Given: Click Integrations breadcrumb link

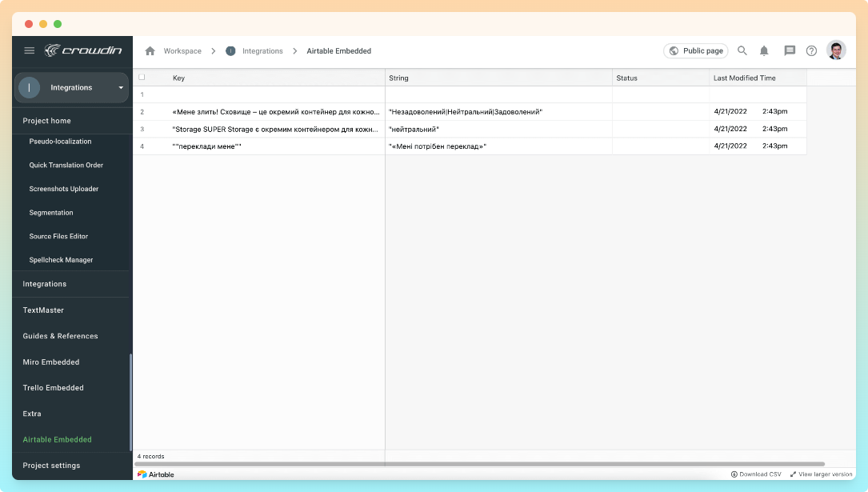Looking at the screenshot, I should pyautogui.click(x=262, y=51).
